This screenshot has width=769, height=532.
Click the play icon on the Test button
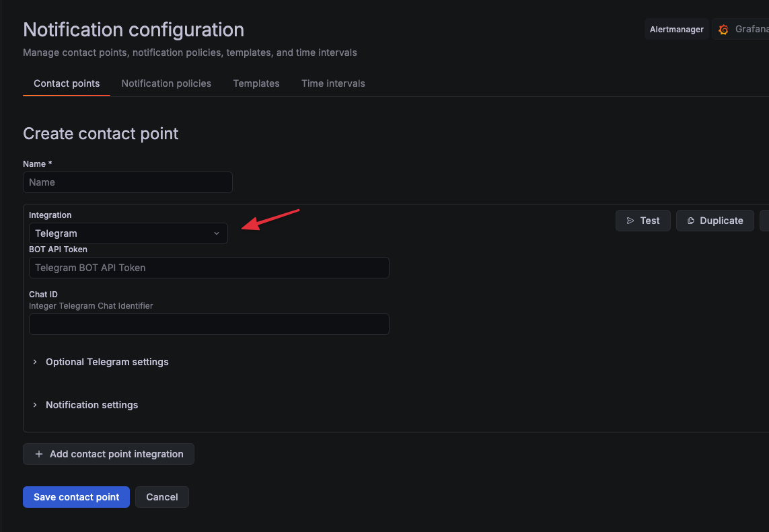[630, 221]
